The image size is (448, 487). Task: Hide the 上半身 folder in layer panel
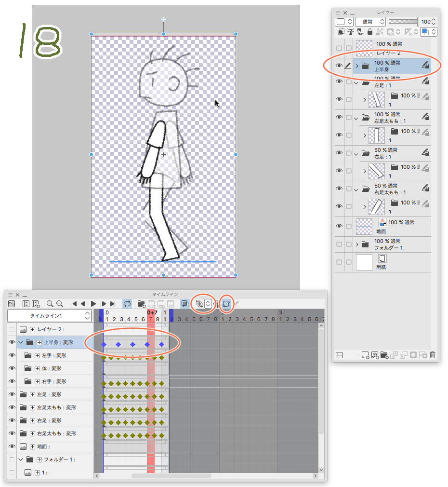339,66
